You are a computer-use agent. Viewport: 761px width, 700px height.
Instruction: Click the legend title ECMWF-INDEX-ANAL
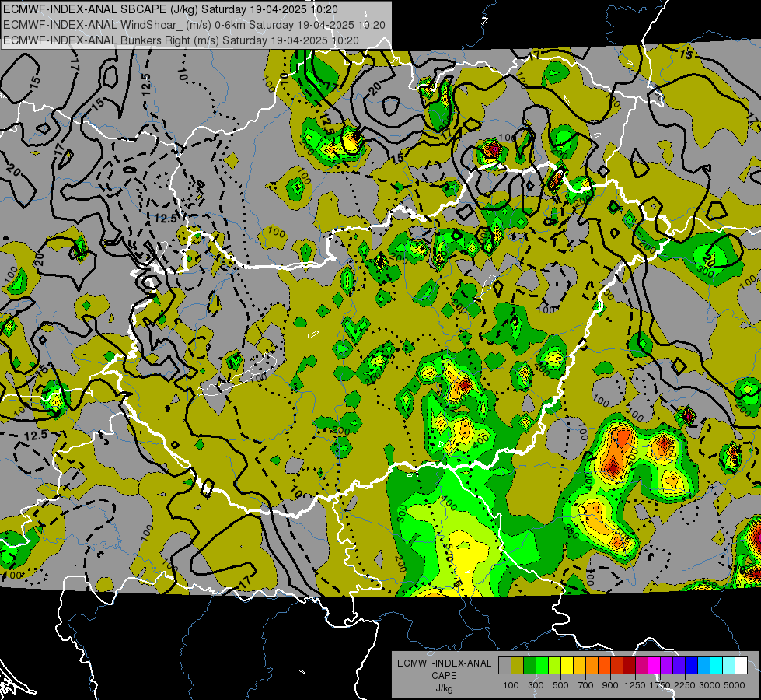coord(445,663)
